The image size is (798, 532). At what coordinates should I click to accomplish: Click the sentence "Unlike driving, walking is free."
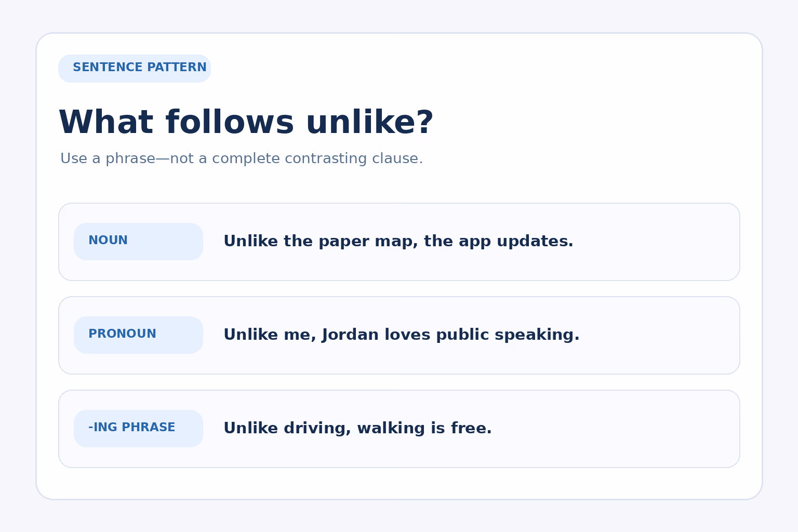coord(357,429)
